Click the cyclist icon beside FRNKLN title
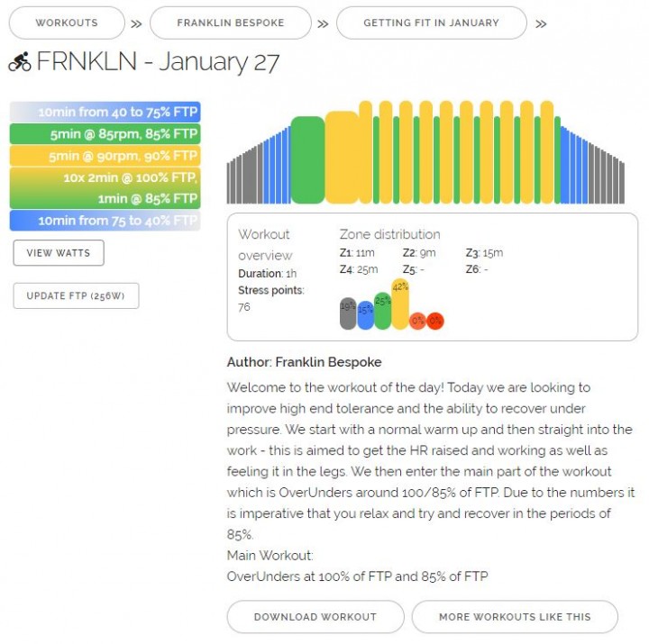This screenshot has width=649, height=644. point(20,61)
